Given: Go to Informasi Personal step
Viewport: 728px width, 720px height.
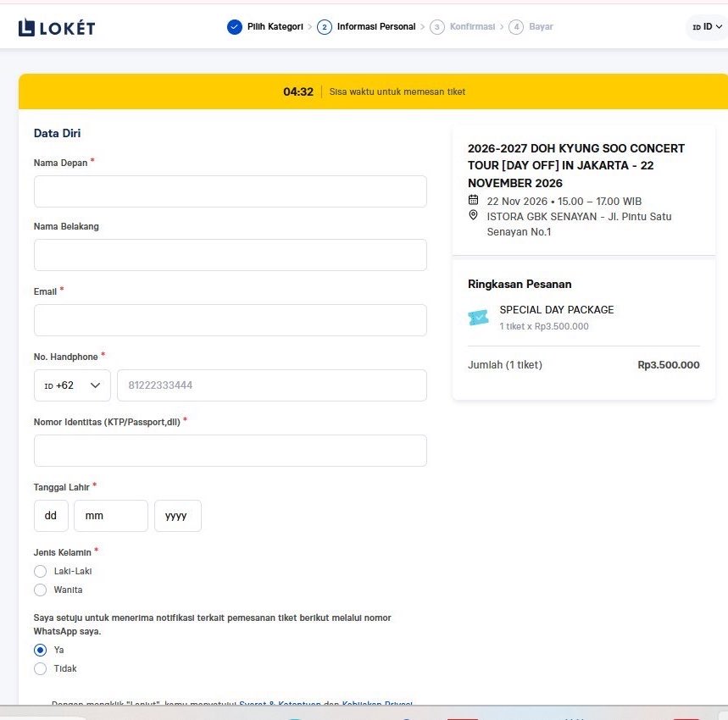Looking at the screenshot, I should click(x=376, y=27).
